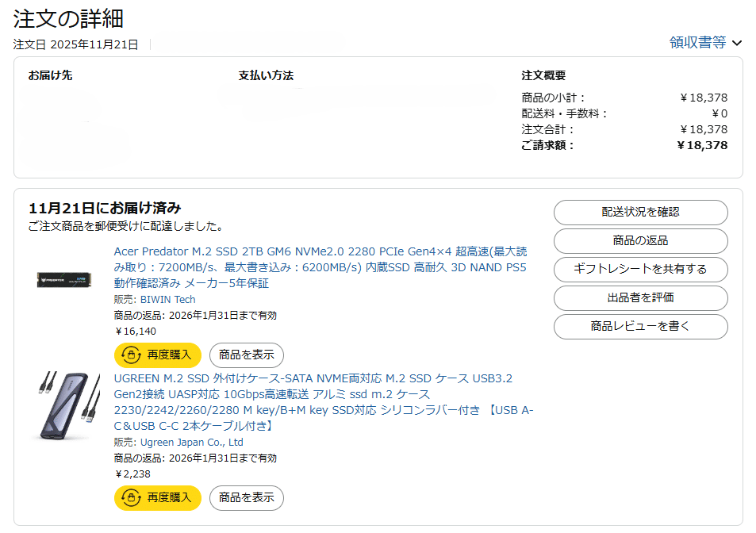Viewport: 756px width, 533px height.
Task: Rate the seller via 出品者を評価
Action: point(640,298)
